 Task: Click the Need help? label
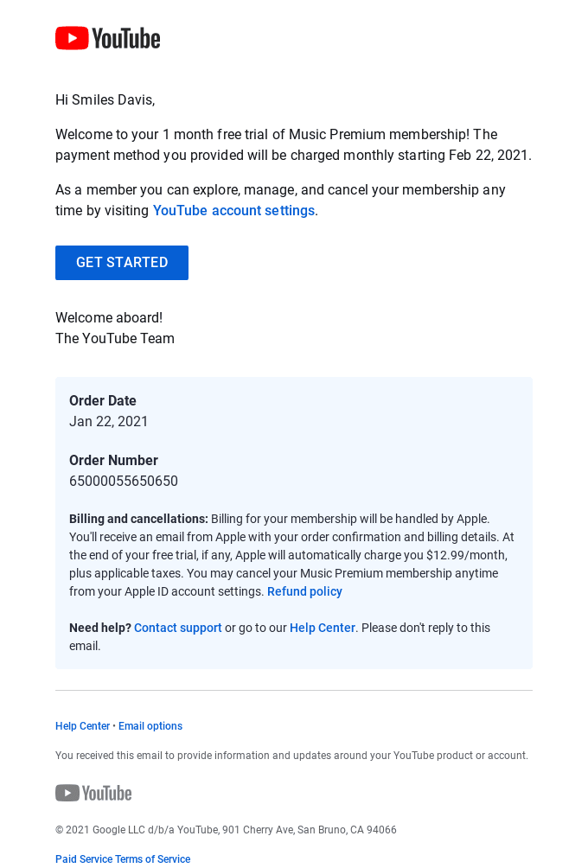click(100, 628)
